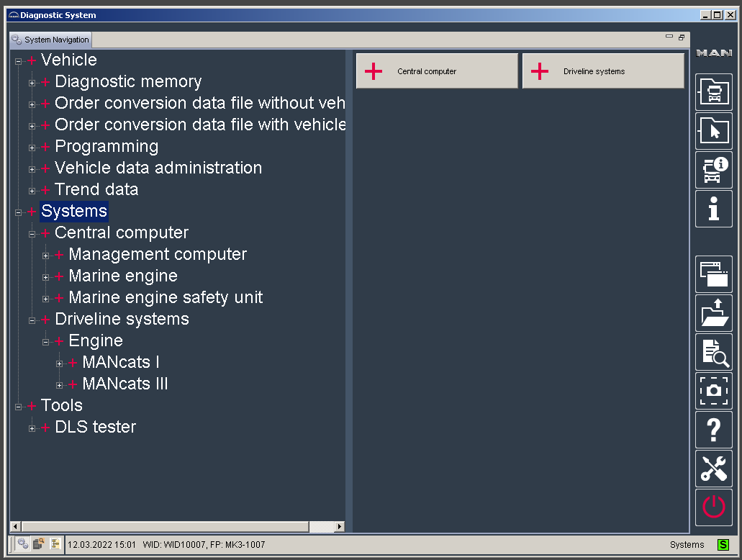Image resolution: width=742 pixels, height=560 pixels.
Task: Click the red power icon to exit
Action: (714, 507)
